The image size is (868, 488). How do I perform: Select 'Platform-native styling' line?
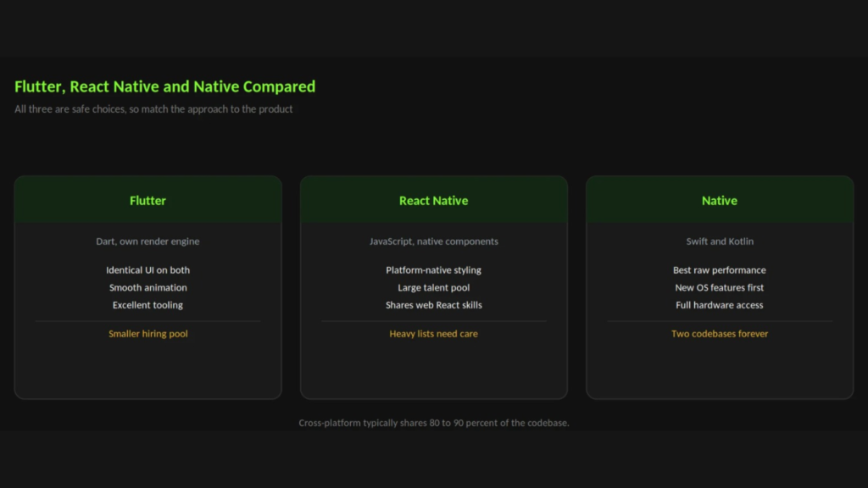(433, 270)
